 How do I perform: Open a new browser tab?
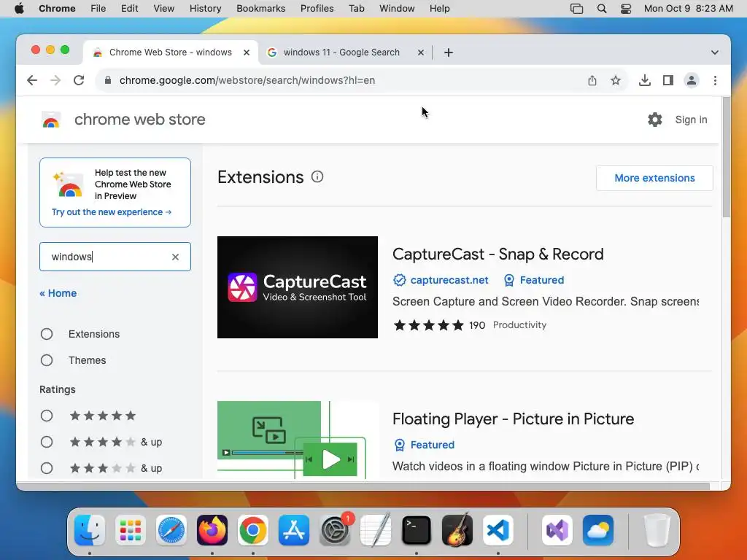click(449, 52)
